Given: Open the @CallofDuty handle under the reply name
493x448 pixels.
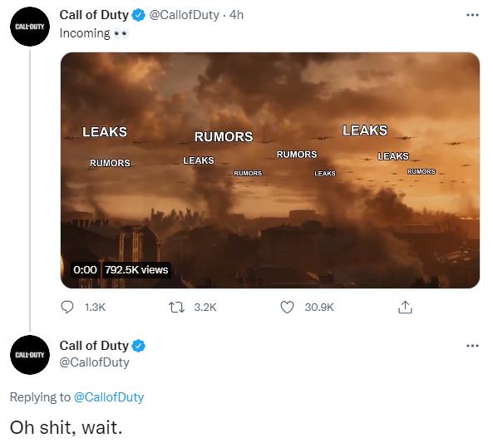Looking at the screenshot, I should pos(94,362).
